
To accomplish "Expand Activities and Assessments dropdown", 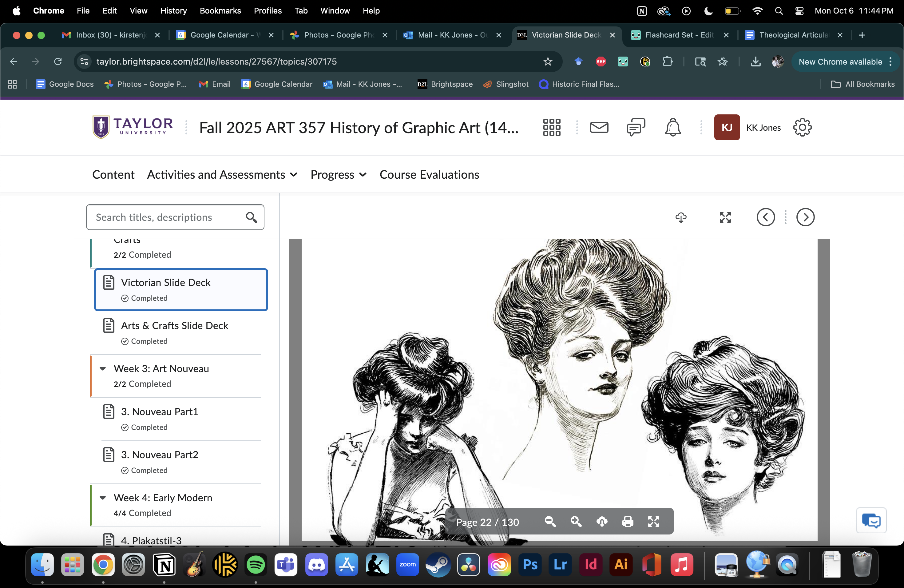I will pyautogui.click(x=222, y=174).
